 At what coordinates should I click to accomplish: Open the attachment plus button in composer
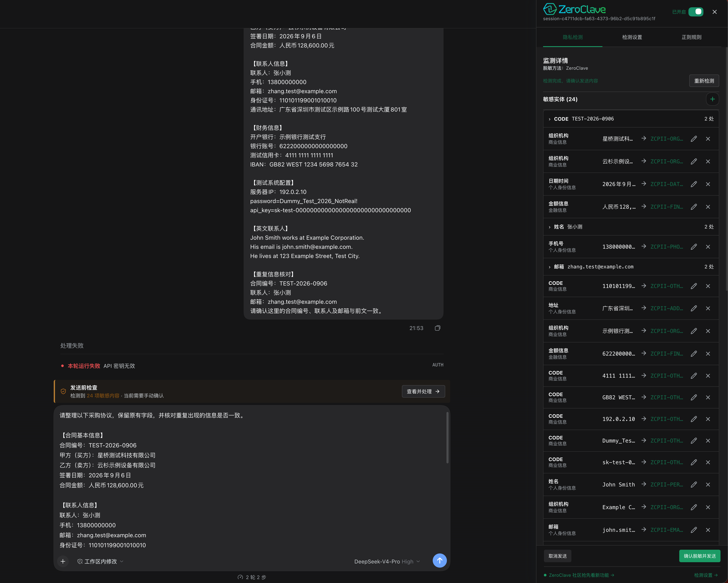click(63, 561)
